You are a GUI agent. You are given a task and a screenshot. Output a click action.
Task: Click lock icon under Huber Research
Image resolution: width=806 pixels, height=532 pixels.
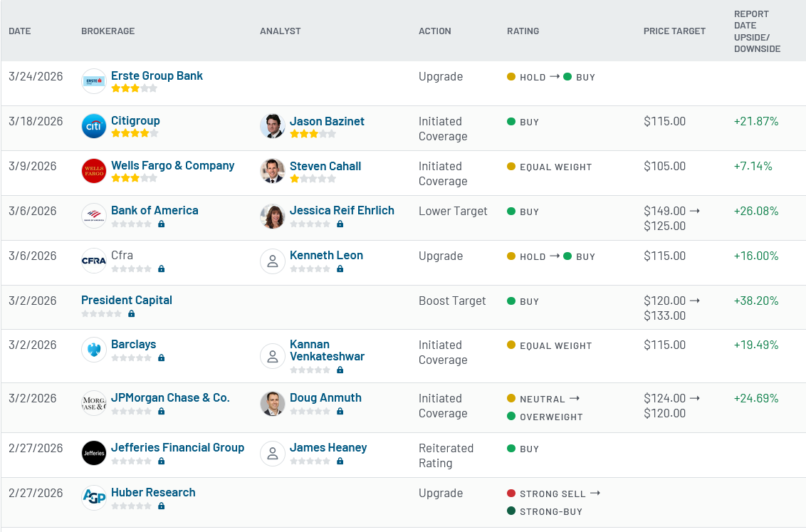tap(162, 506)
